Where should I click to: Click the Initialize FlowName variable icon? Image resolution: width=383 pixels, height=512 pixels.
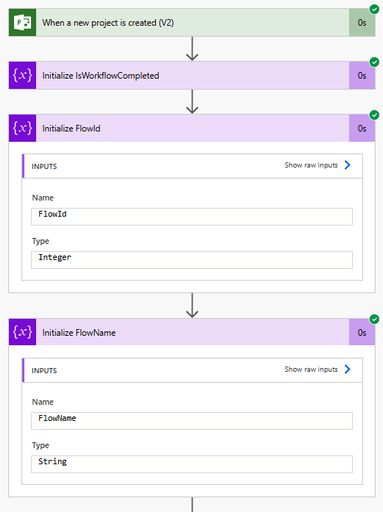coord(22,332)
